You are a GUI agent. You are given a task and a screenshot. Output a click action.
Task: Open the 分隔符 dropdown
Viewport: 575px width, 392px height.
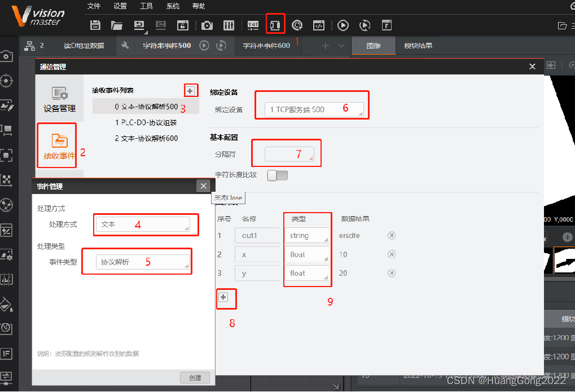[289, 154]
